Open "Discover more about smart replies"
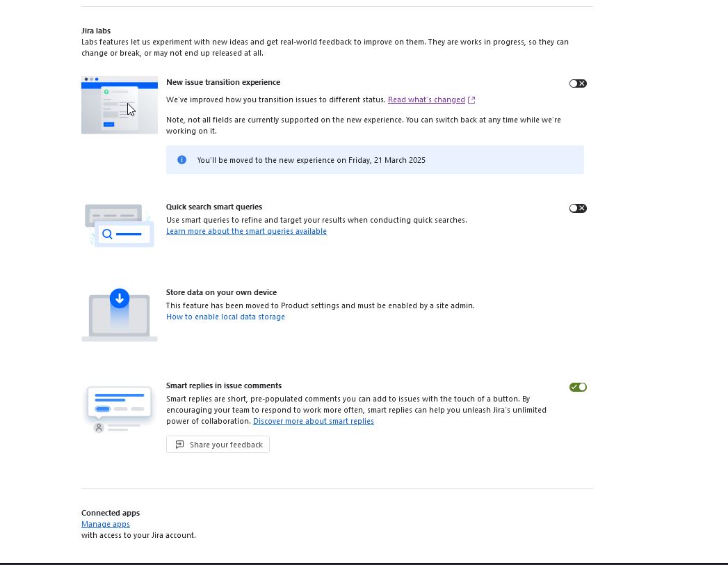 314,421
